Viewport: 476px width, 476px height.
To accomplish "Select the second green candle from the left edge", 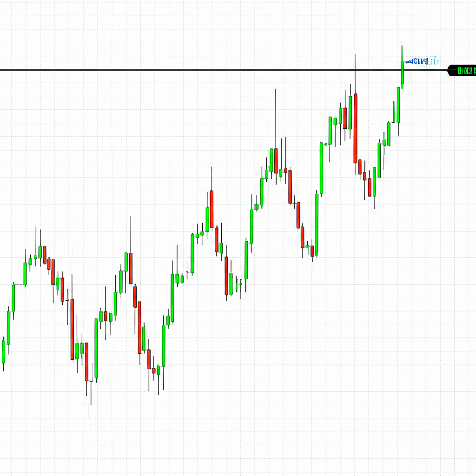I will click(x=8, y=327).
